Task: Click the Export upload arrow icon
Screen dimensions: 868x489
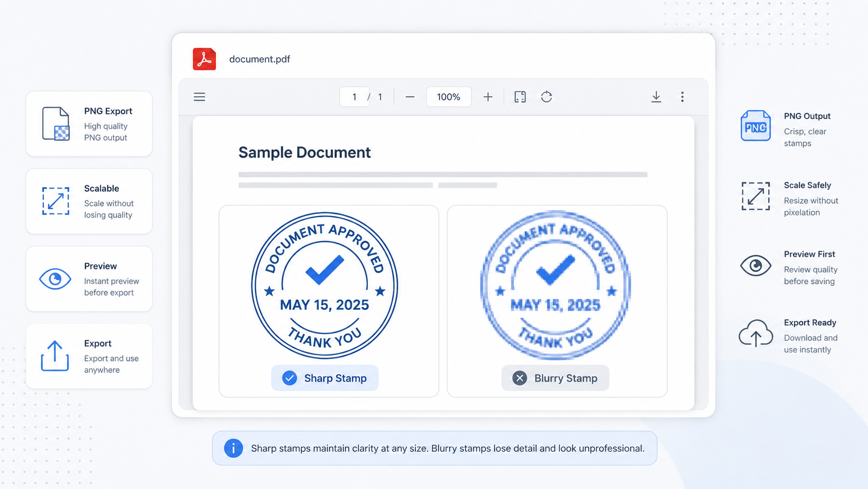Action: tap(55, 356)
